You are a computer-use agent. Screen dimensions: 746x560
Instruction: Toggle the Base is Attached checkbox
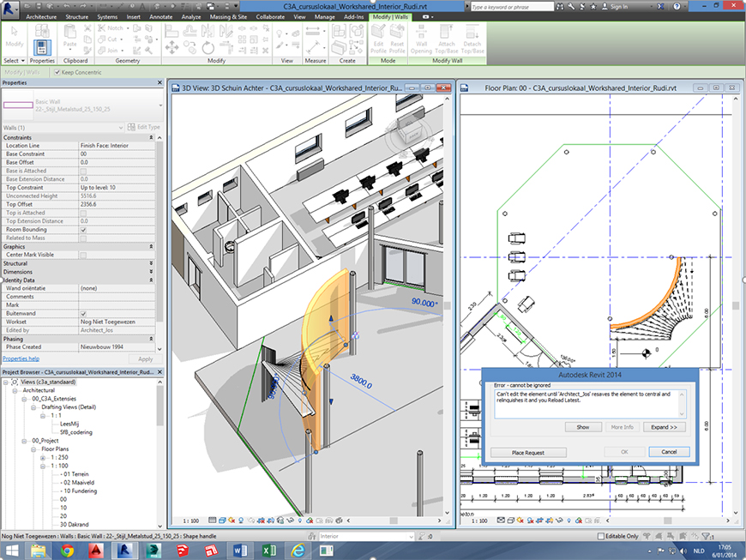tap(83, 171)
